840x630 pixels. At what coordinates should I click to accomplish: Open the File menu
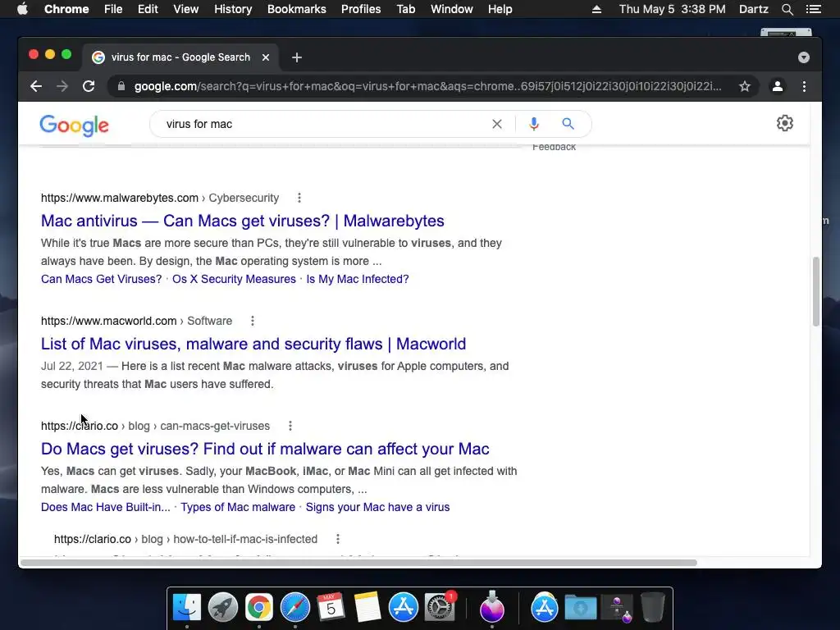tap(113, 9)
